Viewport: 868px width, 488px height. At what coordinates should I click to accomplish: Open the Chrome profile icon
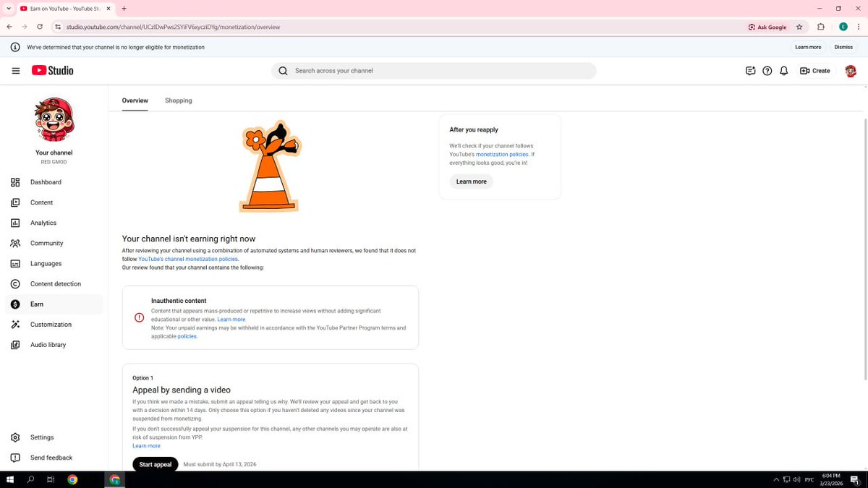(843, 27)
